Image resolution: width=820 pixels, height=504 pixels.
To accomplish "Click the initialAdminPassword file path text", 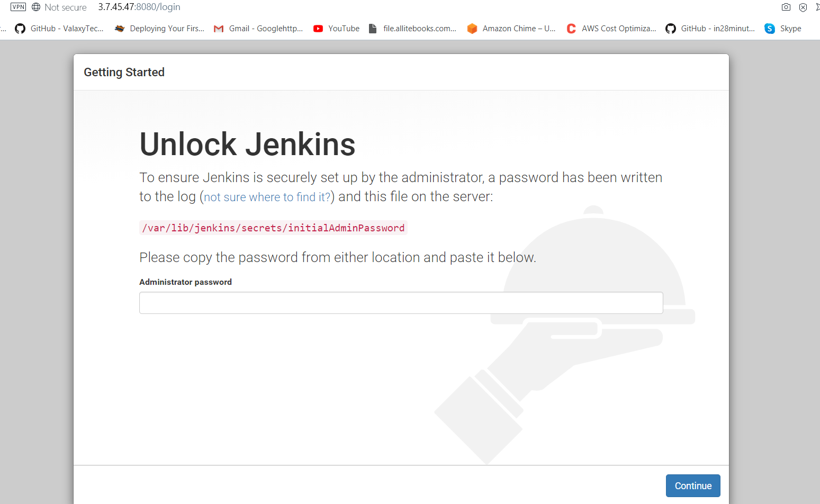I will point(273,228).
